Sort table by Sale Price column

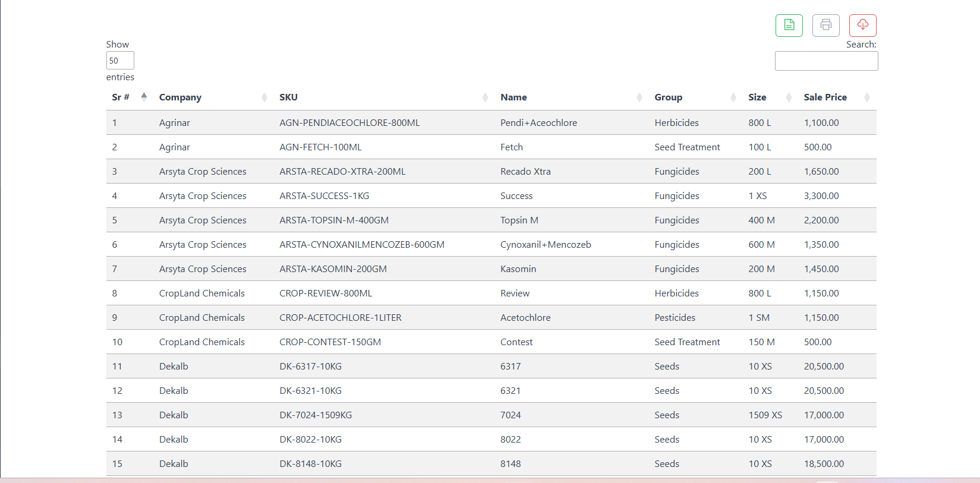tap(837, 97)
